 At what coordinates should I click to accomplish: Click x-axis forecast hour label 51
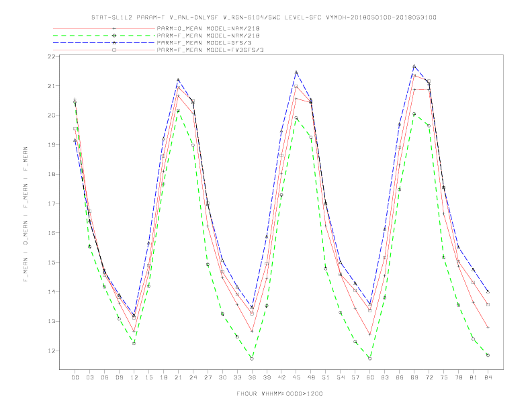(326, 377)
